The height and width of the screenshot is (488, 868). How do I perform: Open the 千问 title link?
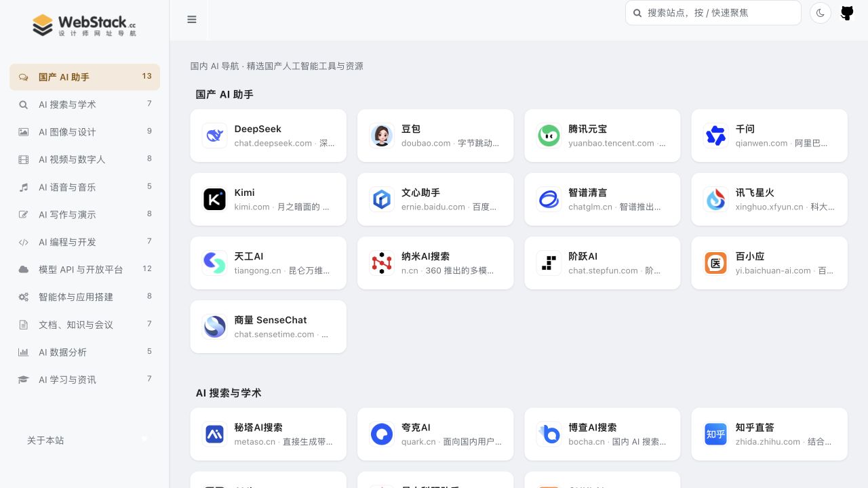click(x=745, y=129)
